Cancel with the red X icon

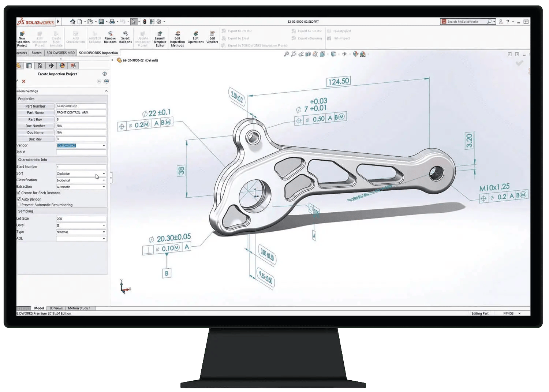click(23, 81)
